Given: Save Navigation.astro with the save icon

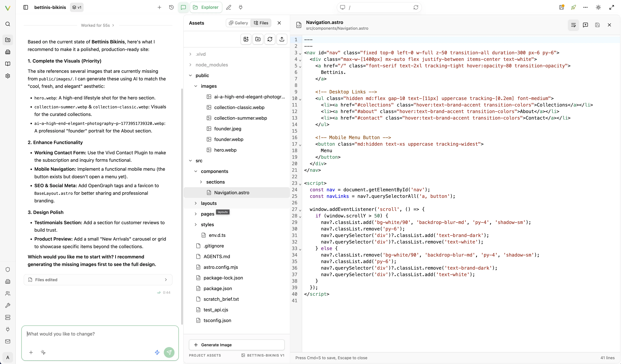Looking at the screenshot, I should coord(597,25).
